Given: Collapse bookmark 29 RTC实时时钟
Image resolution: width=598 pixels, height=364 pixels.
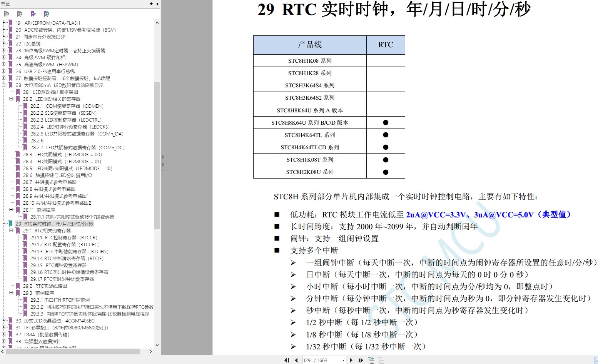Looking at the screenshot, I should click(x=4, y=224).
